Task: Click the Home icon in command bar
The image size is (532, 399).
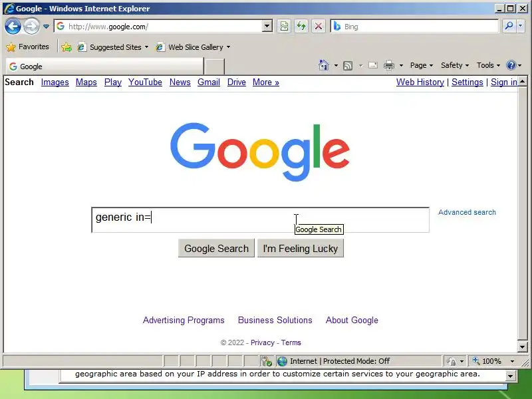Action: (x=324, y=65)
